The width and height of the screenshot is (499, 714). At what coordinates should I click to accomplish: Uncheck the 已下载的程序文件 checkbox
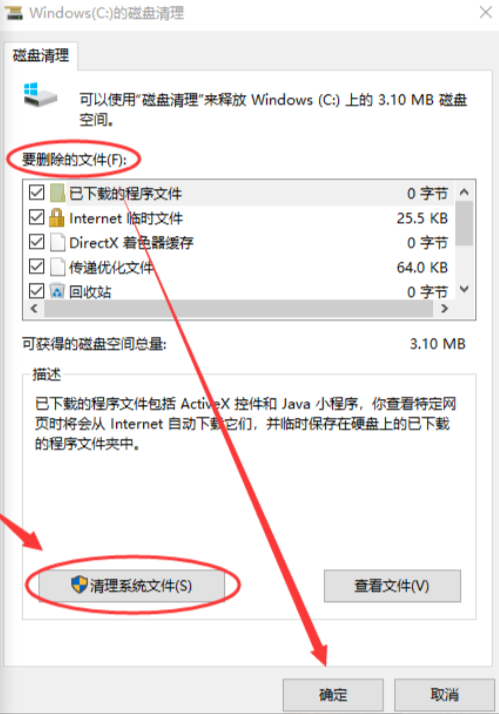click(x=36, y=193)
